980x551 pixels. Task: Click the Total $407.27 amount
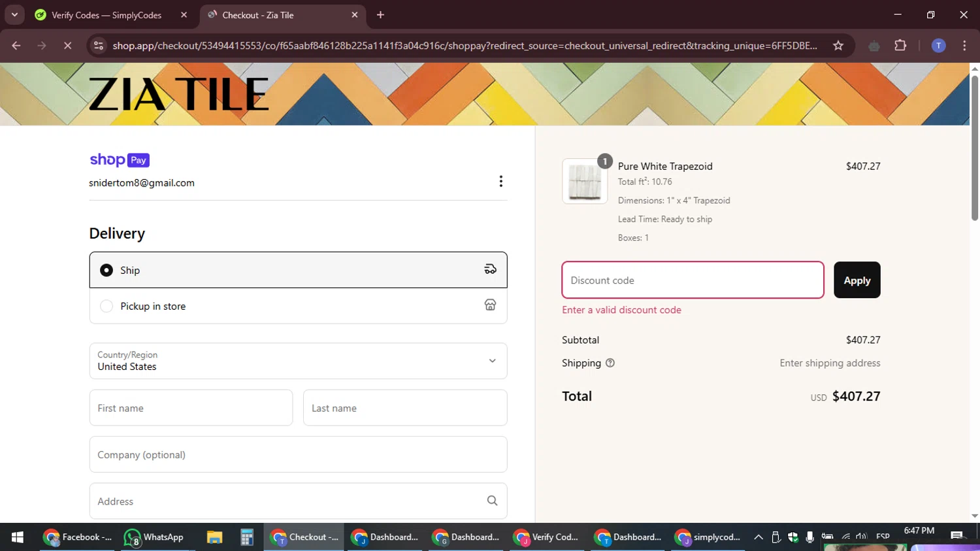pyautogui.click(x=856, y=396)
